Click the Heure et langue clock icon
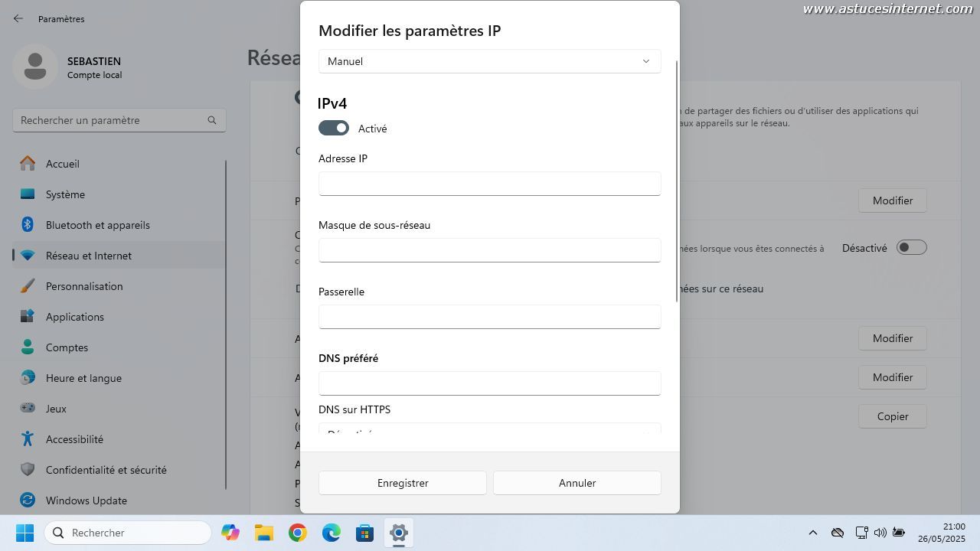 28,378
